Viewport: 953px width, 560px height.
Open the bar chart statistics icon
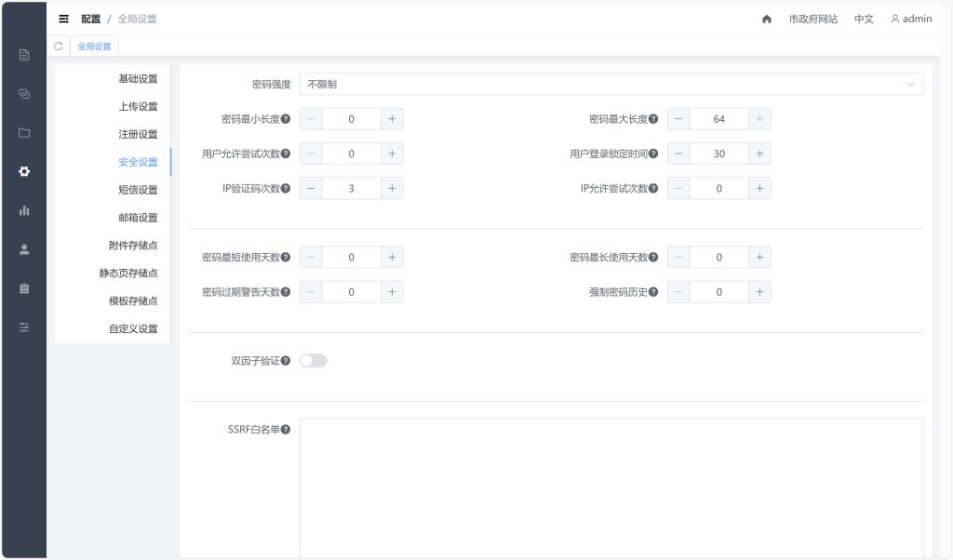[24, 210]
